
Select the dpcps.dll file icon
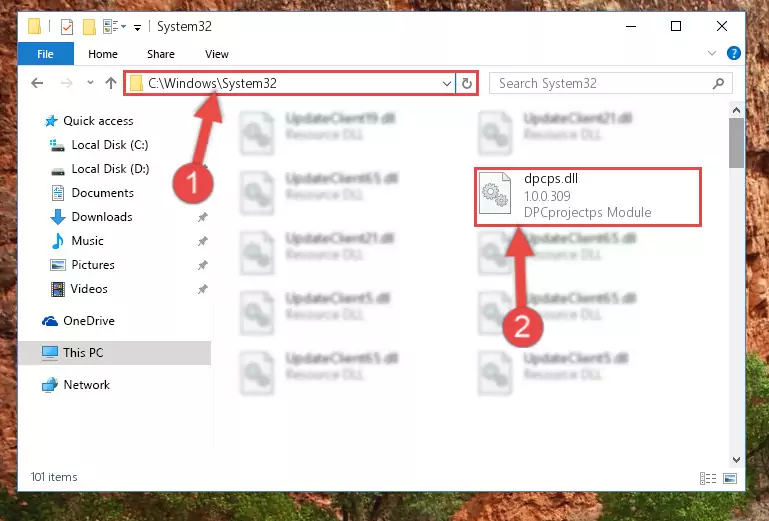click(494, 193)
